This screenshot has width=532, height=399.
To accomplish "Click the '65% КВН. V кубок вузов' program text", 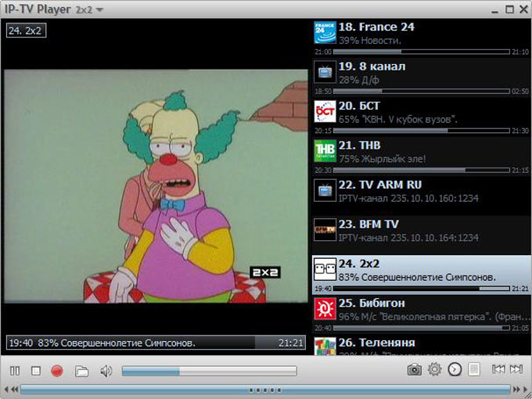I will pyautogui.click(x=397, y=120).
